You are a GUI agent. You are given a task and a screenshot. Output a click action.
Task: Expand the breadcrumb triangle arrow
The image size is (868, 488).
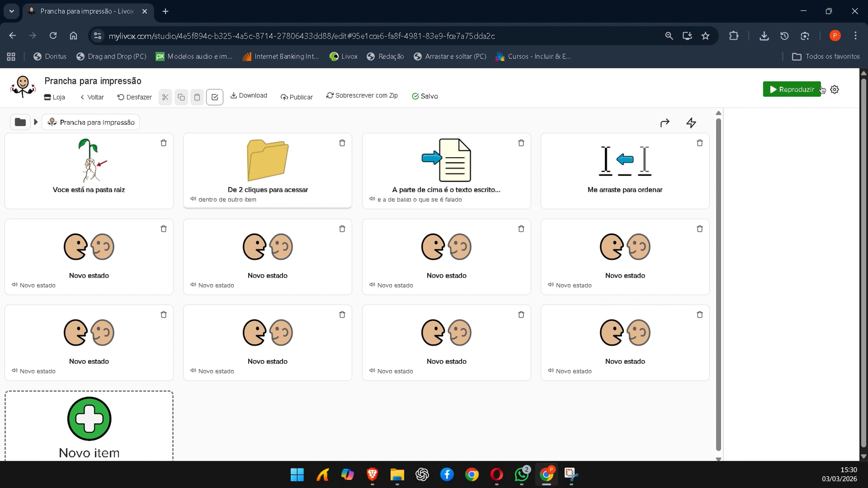(x=36, y=122)
